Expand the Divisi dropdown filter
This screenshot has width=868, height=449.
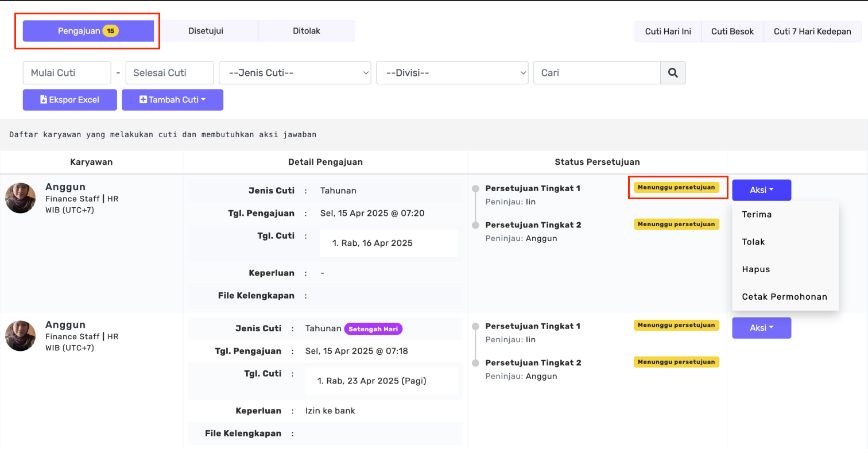click(x=452, y=73)
